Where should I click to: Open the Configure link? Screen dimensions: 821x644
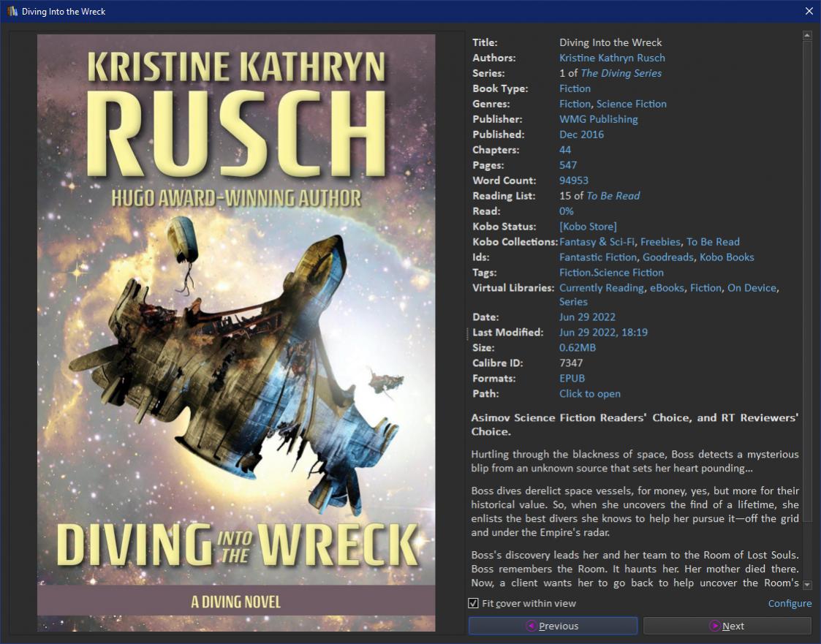(790, 603)
